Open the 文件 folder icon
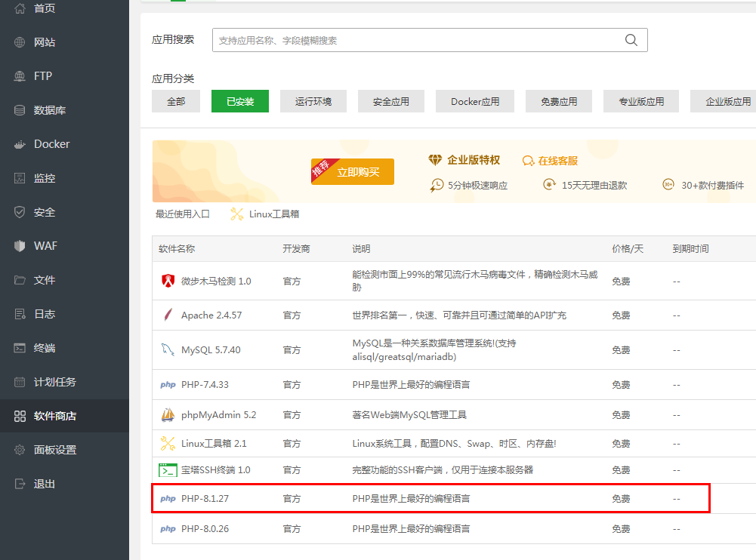Image resolution: width=756 pixels, height=560 pixels. point(20,280)
